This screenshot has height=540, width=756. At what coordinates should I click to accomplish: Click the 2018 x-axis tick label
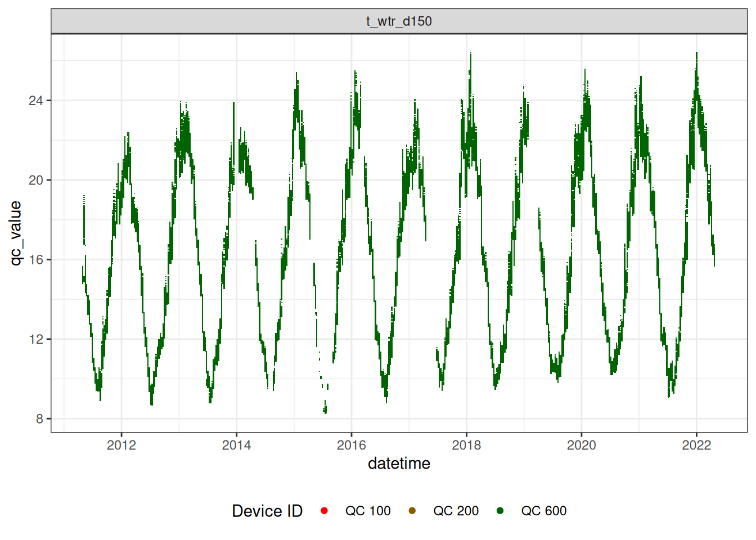click(x=466, y=445)
